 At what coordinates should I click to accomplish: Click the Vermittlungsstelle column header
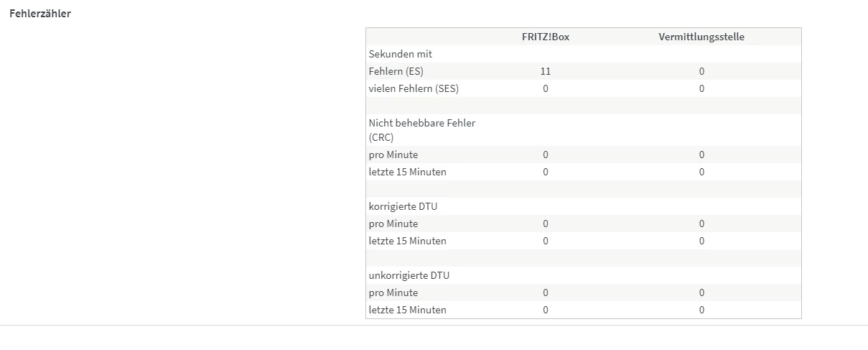click(x=701, y=37)
